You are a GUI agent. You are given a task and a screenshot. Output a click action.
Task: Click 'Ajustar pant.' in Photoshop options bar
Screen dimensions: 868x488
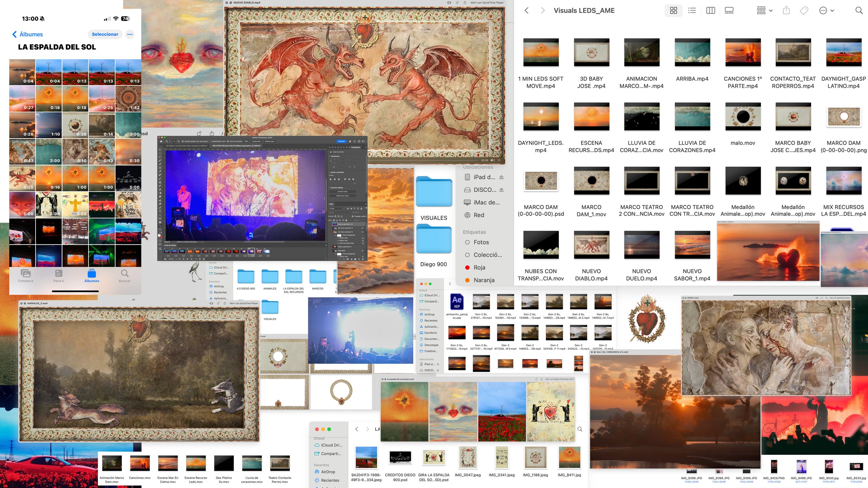tap(256, 141)
